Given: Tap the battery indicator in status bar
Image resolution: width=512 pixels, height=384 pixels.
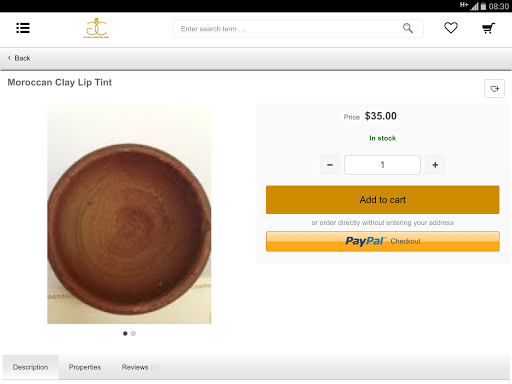Looking at the screenshot, I should (x=483, y=6).
